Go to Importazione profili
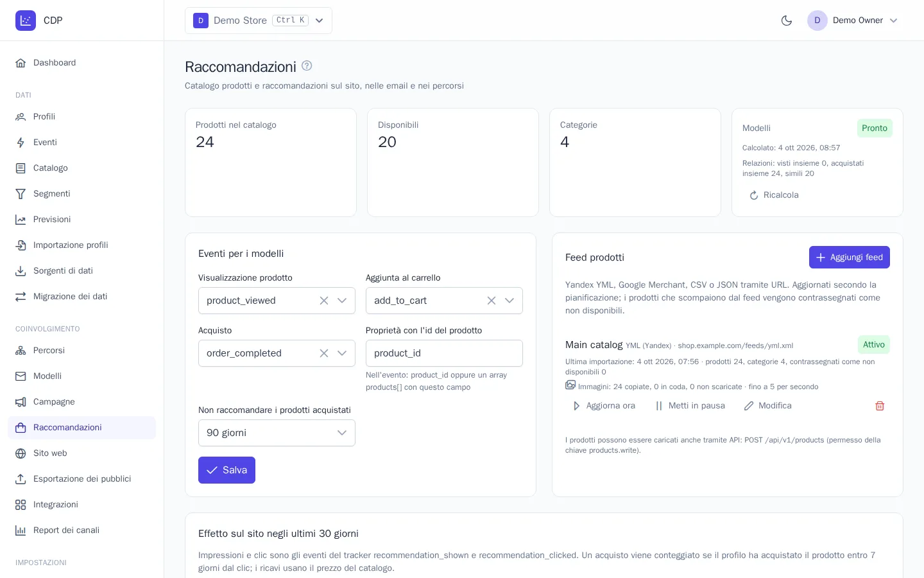Viewport: 924px width, 578px height. [x=81, y=245]
